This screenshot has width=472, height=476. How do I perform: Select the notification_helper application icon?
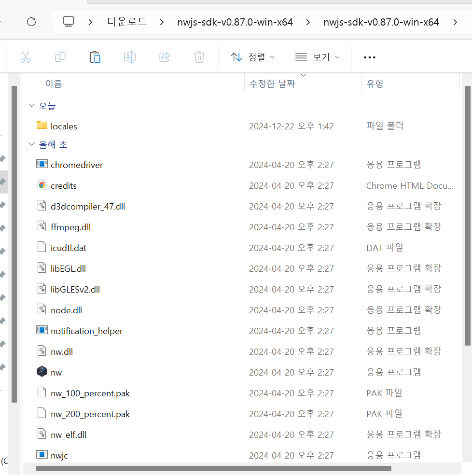coord(42,330)
